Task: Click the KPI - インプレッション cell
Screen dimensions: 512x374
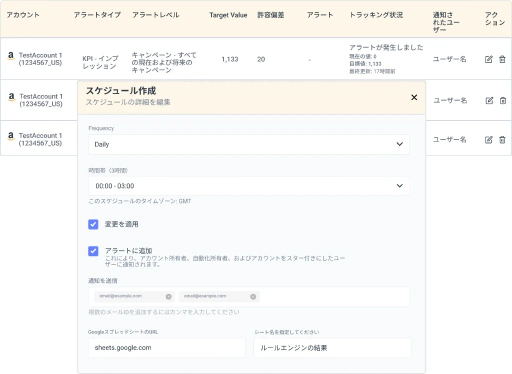Action: pos(100,62)
